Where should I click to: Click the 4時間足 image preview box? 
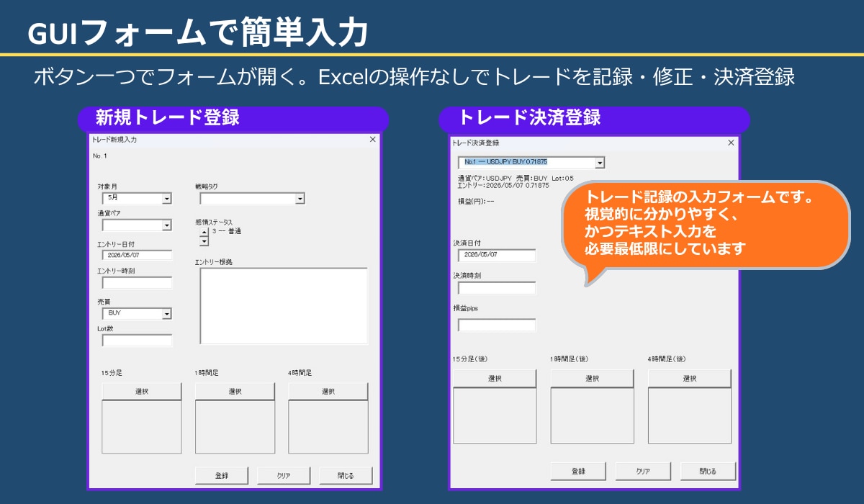(328, 427)
